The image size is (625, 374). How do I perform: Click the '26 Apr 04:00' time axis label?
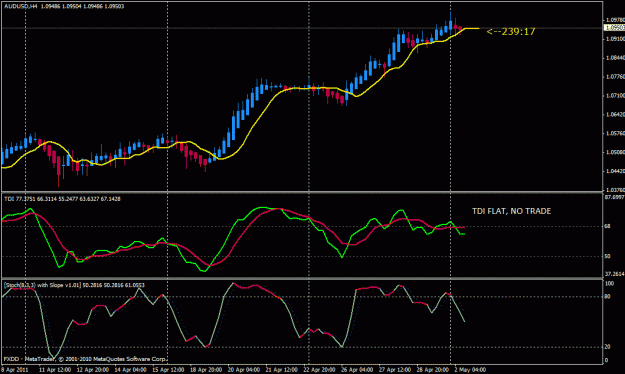[x=357, y=370]
